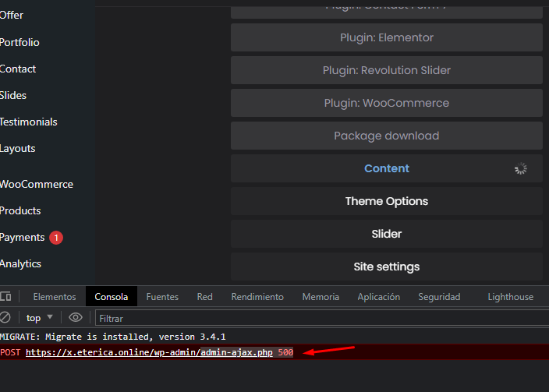This screenshot has width=549, height=392.
Task: Switch to the Red network tab
Action: pos(204,296)
